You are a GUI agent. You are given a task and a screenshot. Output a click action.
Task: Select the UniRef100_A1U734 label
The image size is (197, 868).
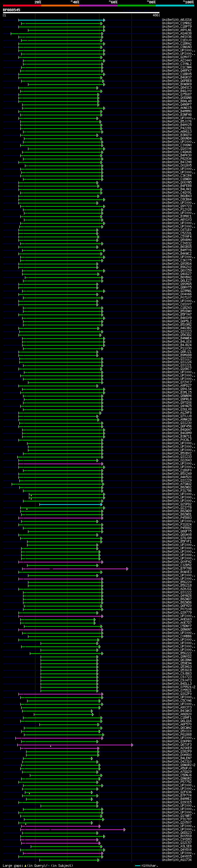point(176,860)
